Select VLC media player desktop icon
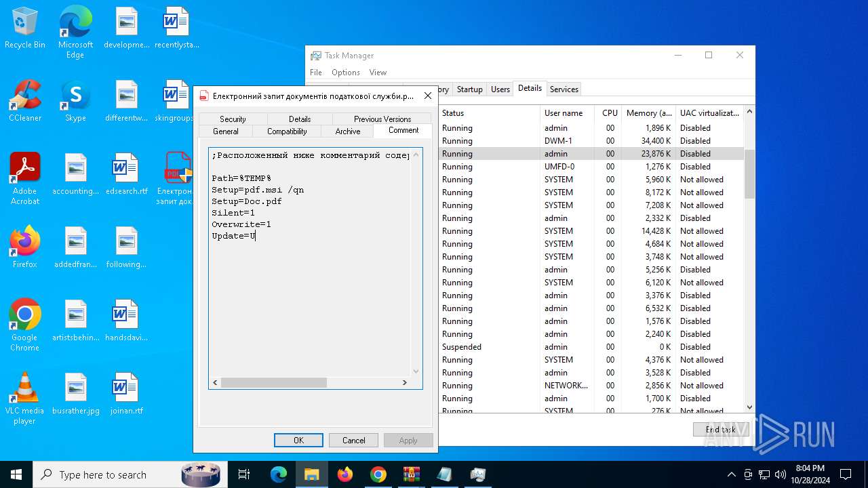This screenshot has width=868, height=488. click(25, 399)
